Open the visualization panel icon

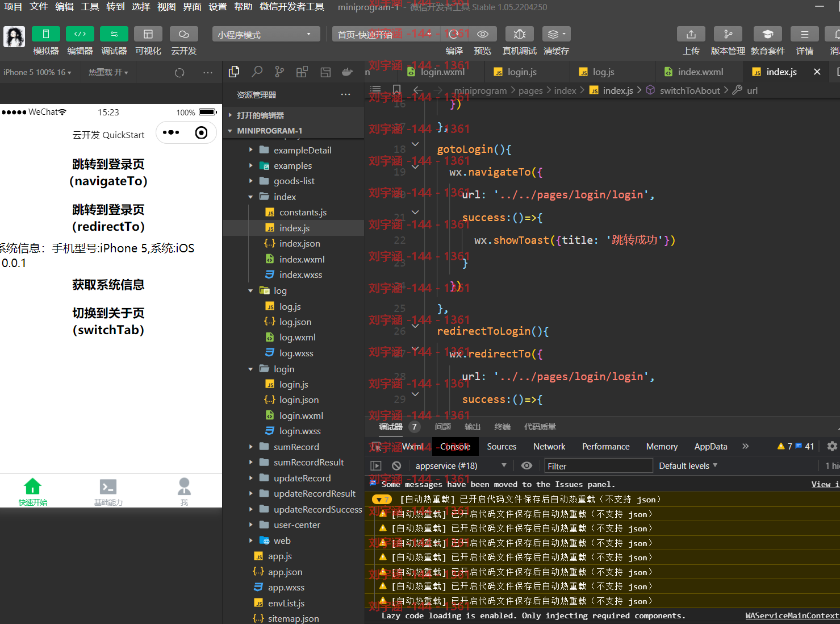tap(148, 34)
